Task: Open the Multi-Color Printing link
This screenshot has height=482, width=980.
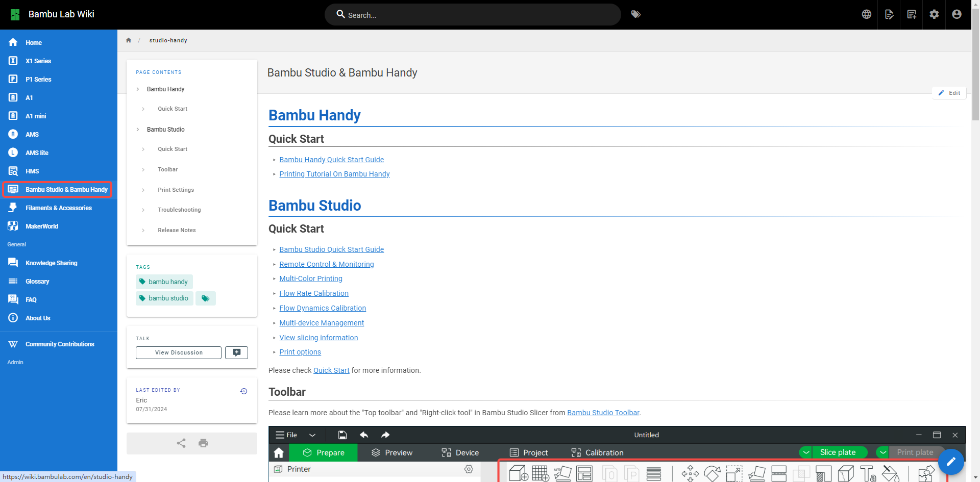Action: [x=311, y=278]
